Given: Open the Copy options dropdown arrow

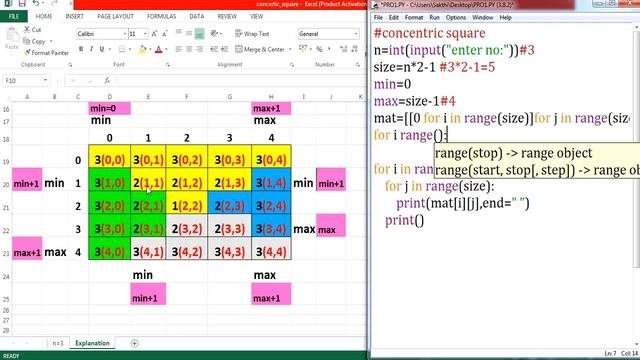Looking at the screenshot, I should pos(51,41).
